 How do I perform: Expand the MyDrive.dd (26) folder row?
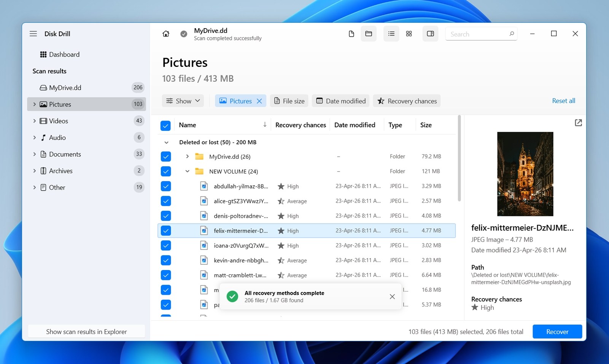point(187,156)
